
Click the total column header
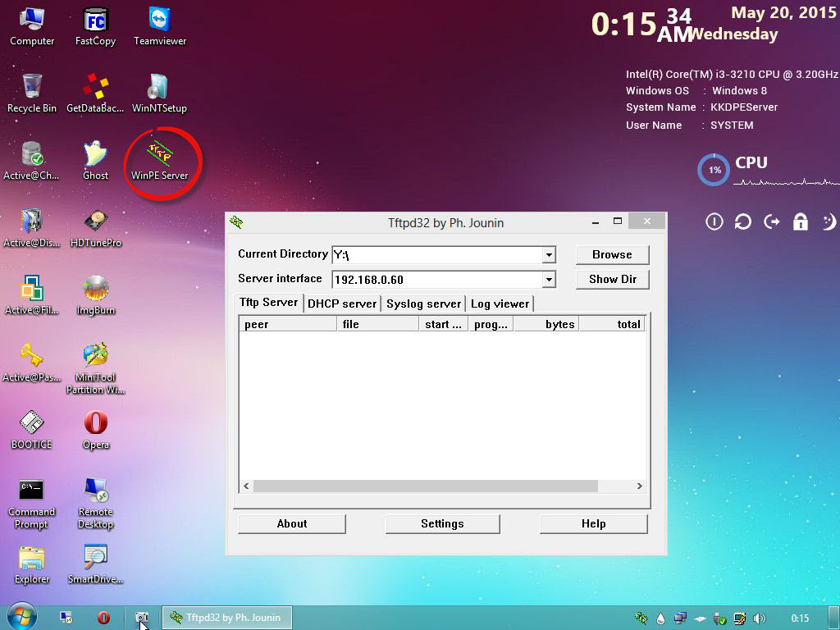click(x=612, y=324)
